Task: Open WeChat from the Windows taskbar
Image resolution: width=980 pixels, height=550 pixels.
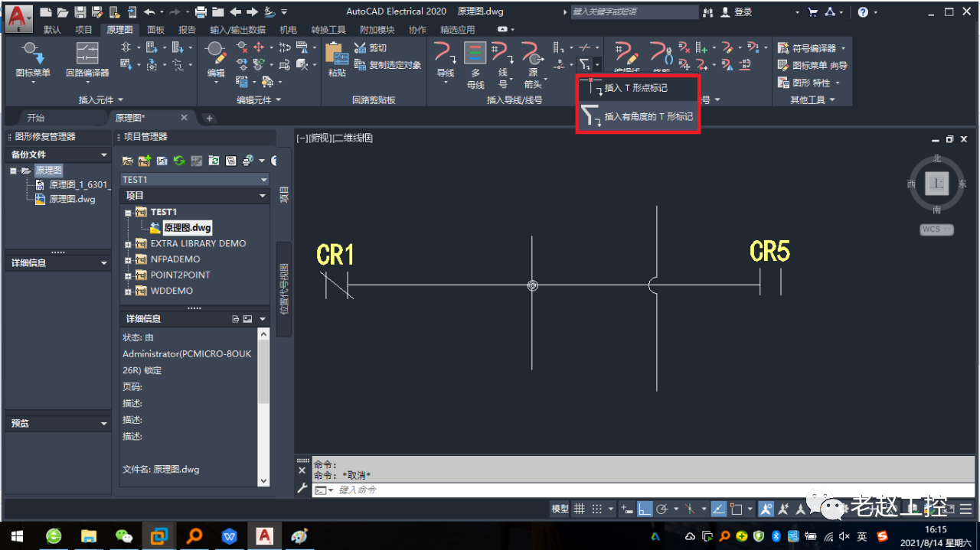Action: point(123,536)
